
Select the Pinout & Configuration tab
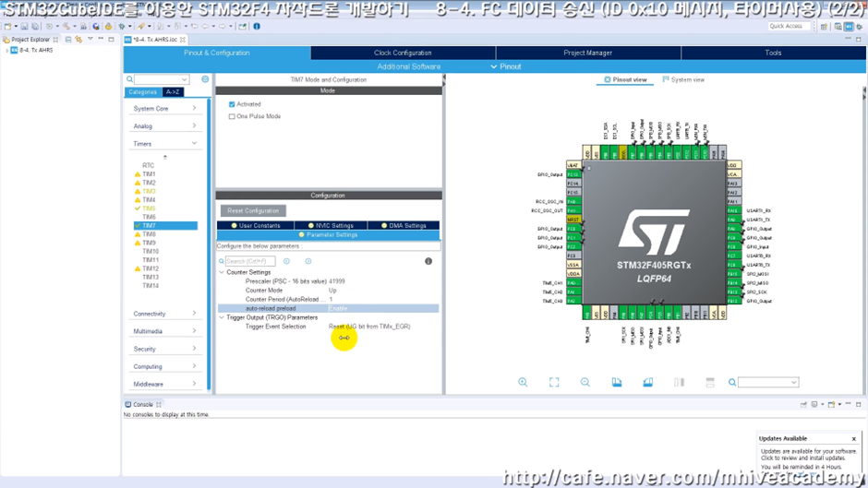(216, 53)
